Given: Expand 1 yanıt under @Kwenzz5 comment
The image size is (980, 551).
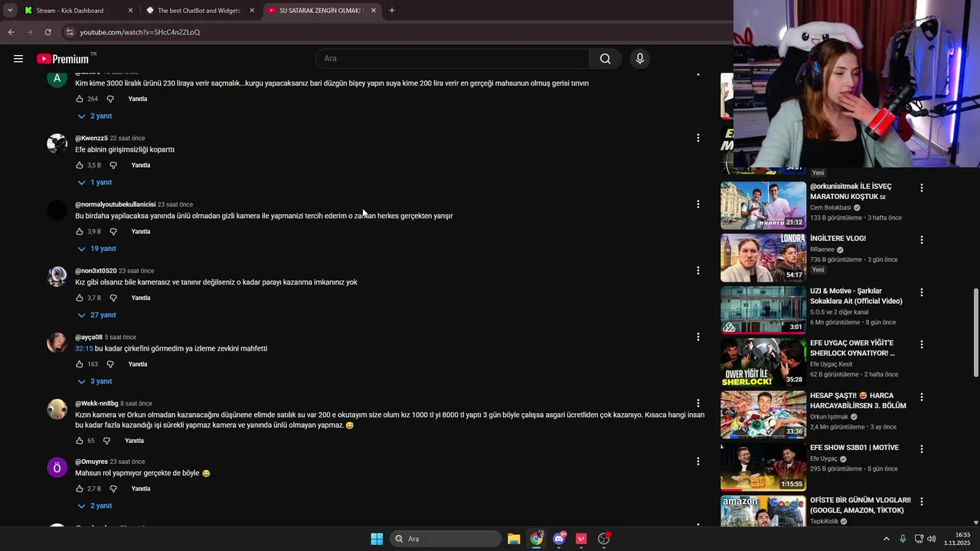Looking at the screenshot, I should point(95,183).
